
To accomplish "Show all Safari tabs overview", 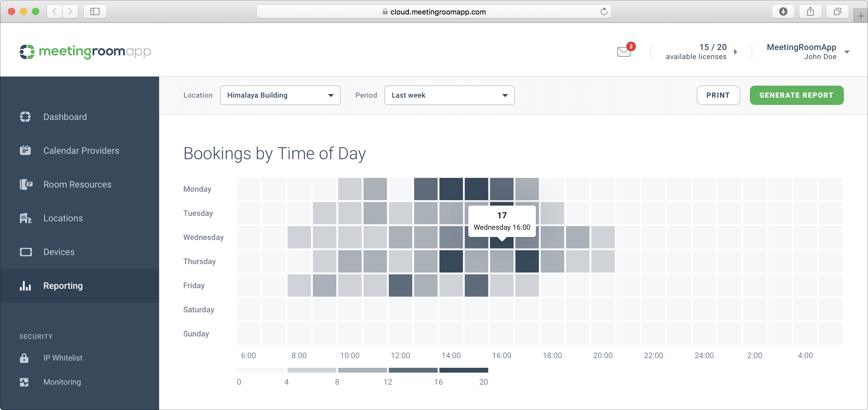I will (x=837, y=12).
